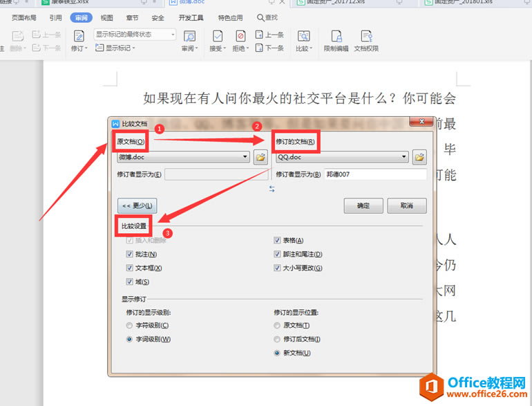Click the 确定 button

coord(363,205)
